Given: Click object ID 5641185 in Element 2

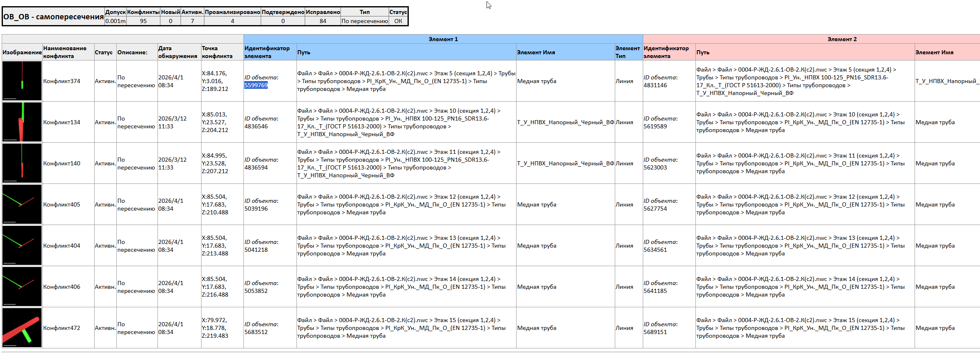Looking at the screenshot, I should click(x=655, y=291).
